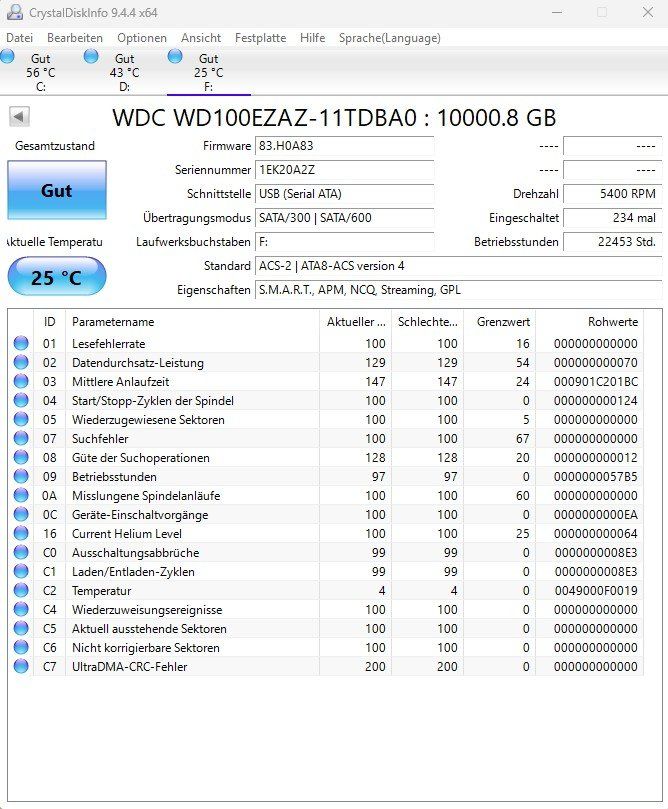Click the ID column header

point(49,322)
